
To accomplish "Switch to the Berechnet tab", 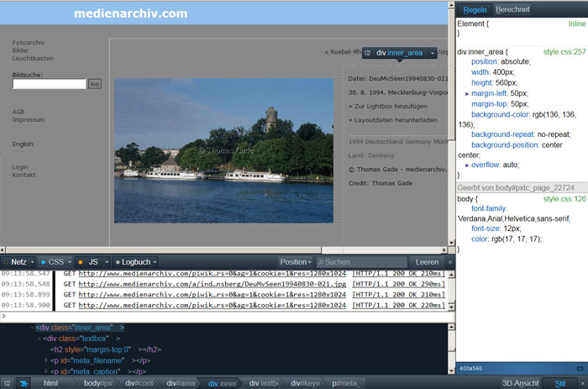I will coord(512,10).
